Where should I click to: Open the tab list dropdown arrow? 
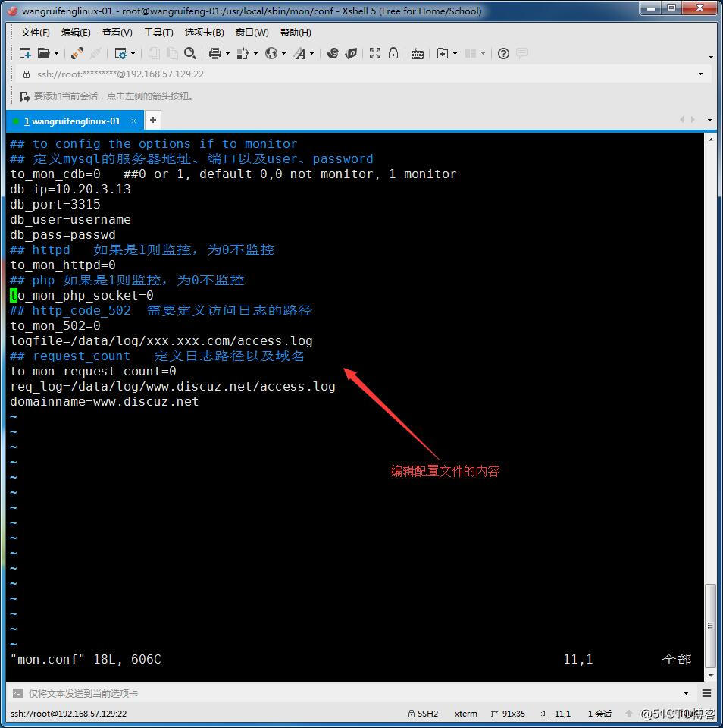click(x=709, y=121)
